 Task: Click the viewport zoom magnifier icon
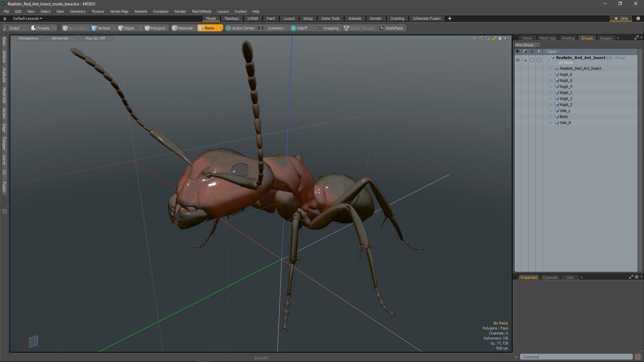coord(488,39)
